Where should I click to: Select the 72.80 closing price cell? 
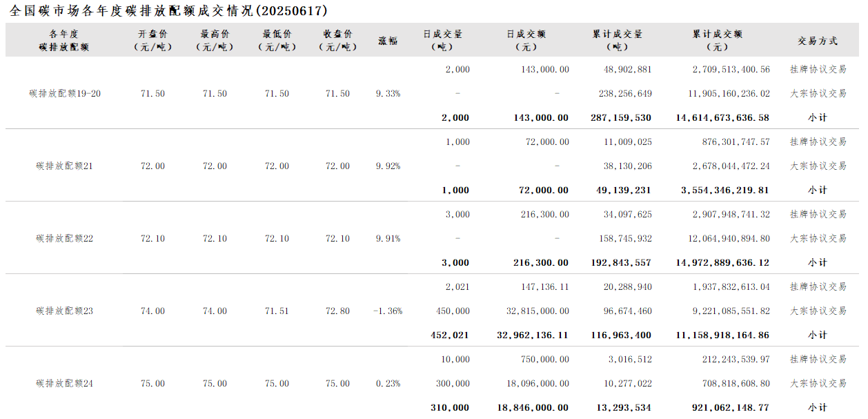click(x=338, y=311)
